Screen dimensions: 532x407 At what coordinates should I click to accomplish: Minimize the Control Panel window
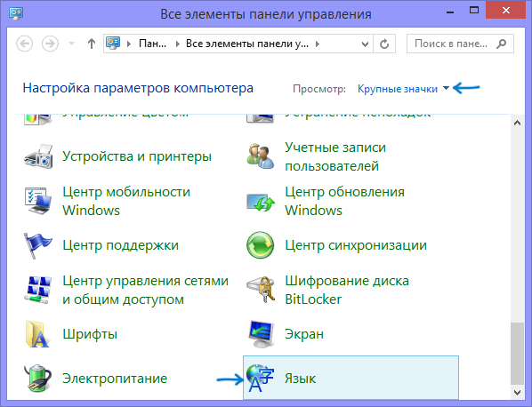(x=450, y=12)
